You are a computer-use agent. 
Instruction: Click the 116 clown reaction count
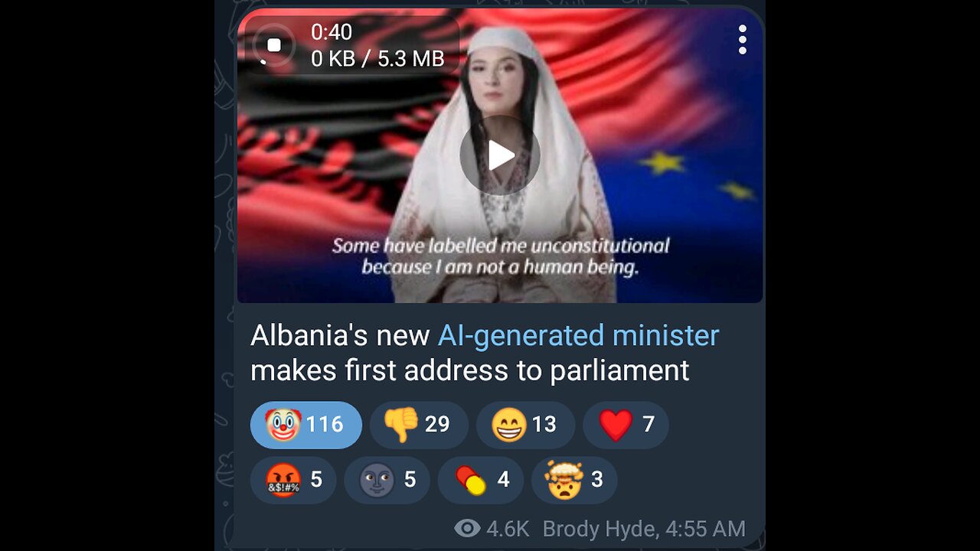tap(325, 425)
